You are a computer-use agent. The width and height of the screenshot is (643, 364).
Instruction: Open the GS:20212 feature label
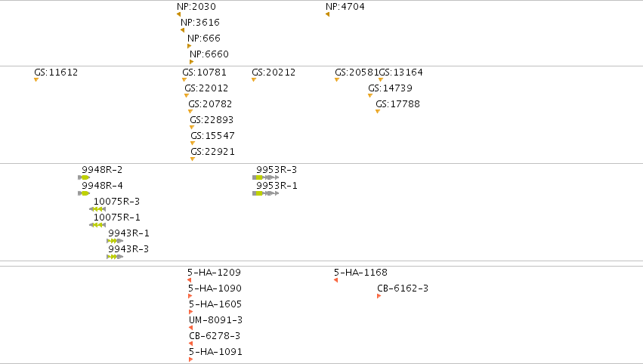pyautogui.click(x=274, y=72)
